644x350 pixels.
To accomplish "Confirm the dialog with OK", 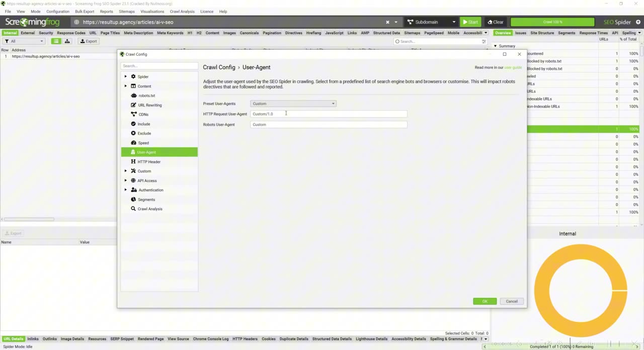I will (485, 301).
